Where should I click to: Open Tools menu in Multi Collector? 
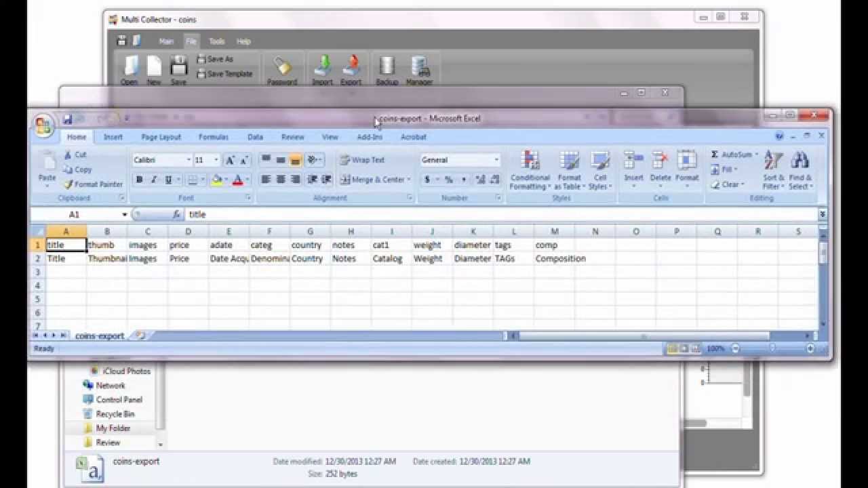coord(216,41)
